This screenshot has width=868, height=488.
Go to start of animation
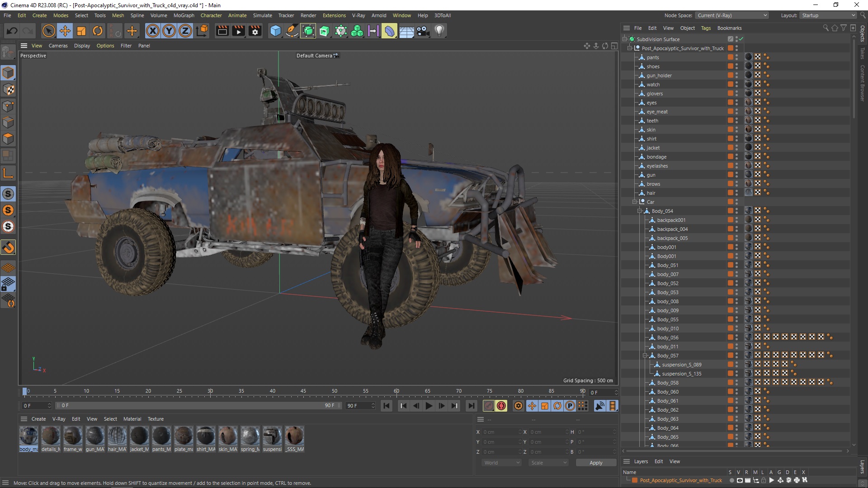click(387, 406)
